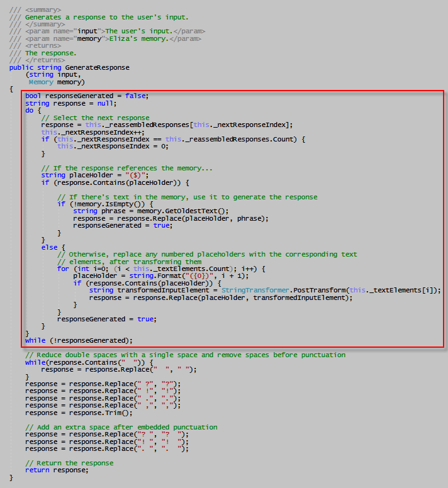Click the method name GenerateResponse
Viewport: 448px width, 488px height.
tap(97, 67)
